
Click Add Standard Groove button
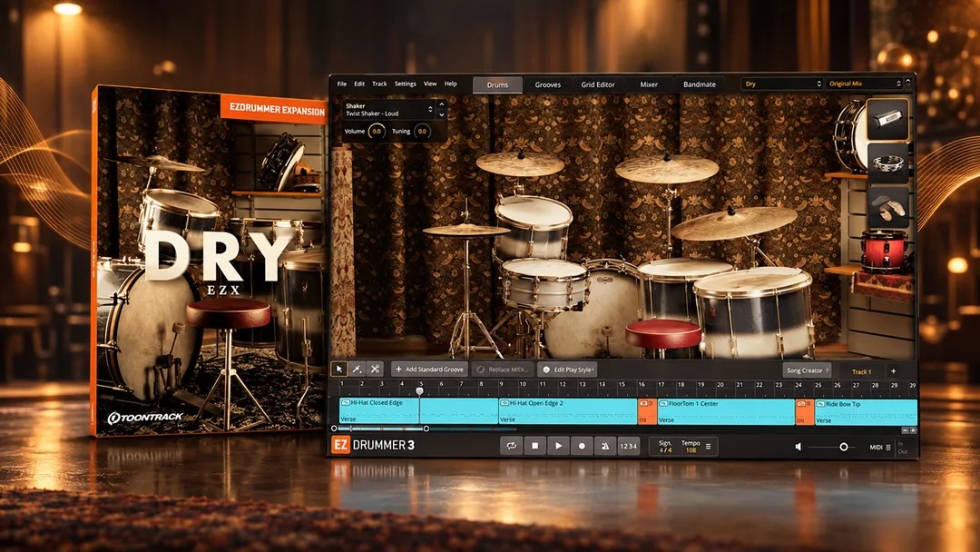(x=430, y=370)
